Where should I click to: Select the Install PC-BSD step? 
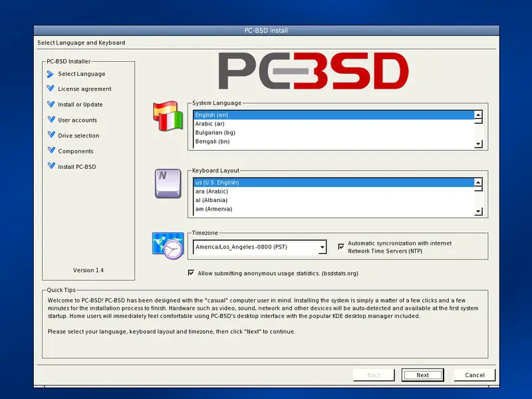point(76,167)
